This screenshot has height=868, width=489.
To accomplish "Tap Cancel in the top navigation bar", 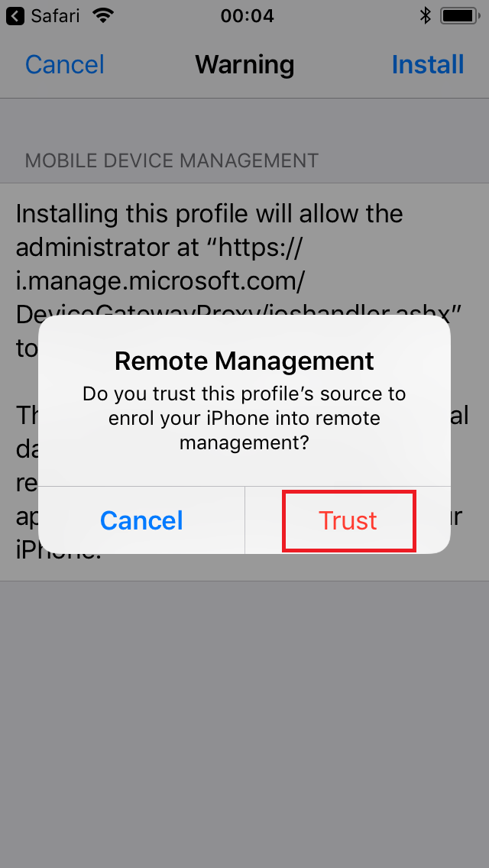I will [x=65, y=64].
